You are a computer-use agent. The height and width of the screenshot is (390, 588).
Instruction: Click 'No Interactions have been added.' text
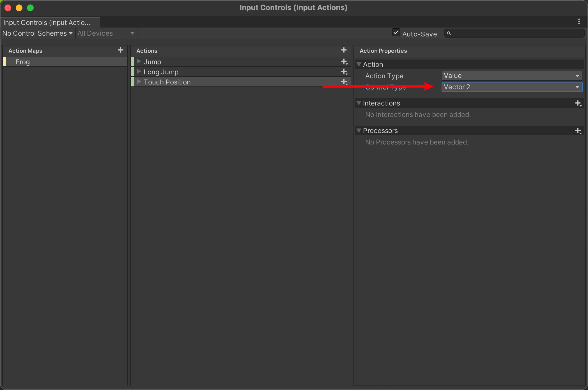(418, 115)
